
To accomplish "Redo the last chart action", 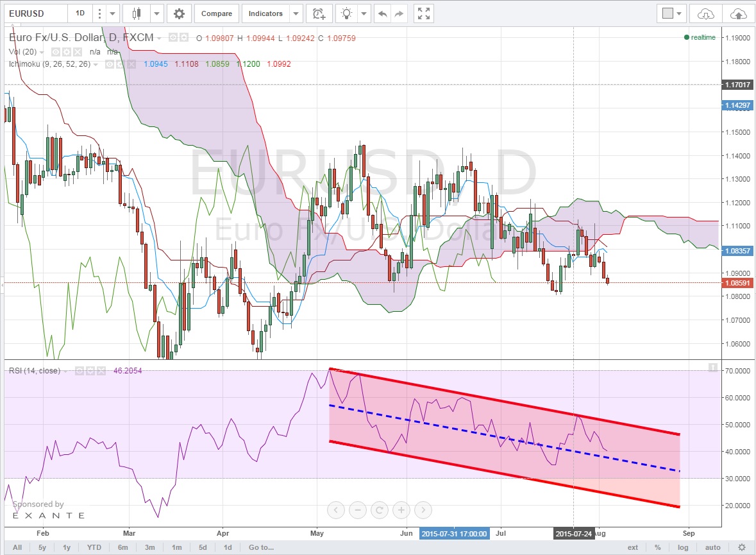I will coord(399,13).
